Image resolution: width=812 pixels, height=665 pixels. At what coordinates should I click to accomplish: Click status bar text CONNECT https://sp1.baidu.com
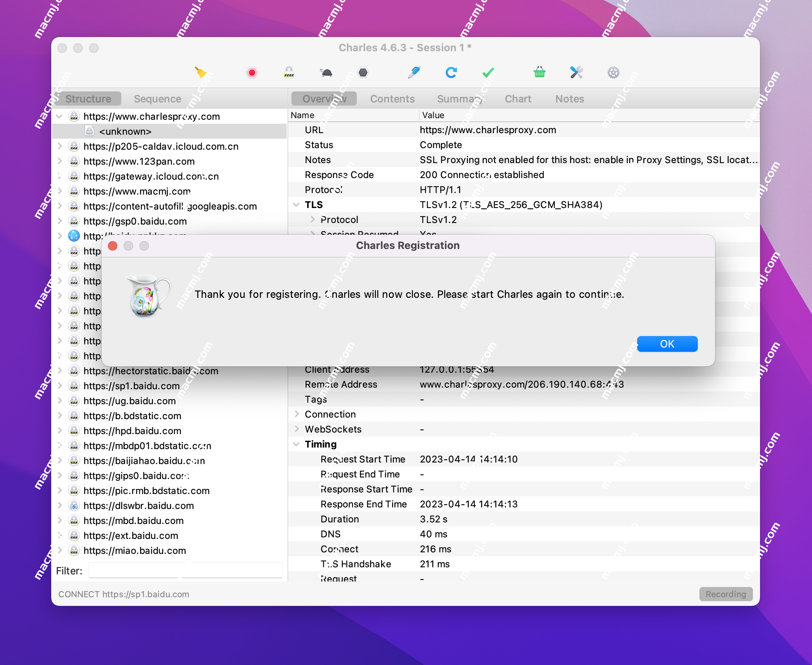click(124, 594)
